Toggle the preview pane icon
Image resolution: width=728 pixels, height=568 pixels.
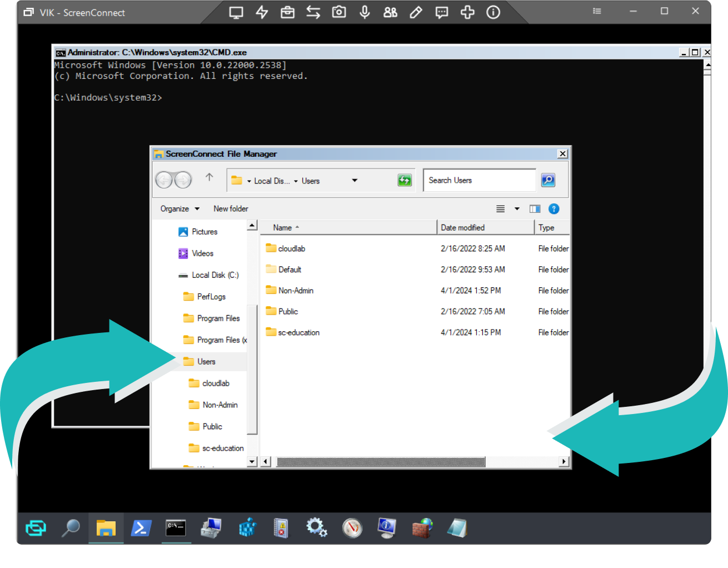click(x=535, y=209)
